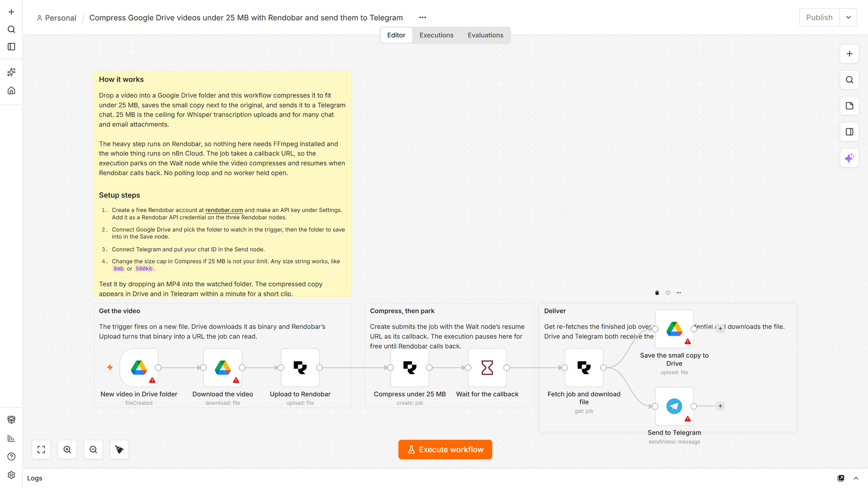Open the help question mark icon
This screenshot has width=868, height=488.
[x=11, y=457]
